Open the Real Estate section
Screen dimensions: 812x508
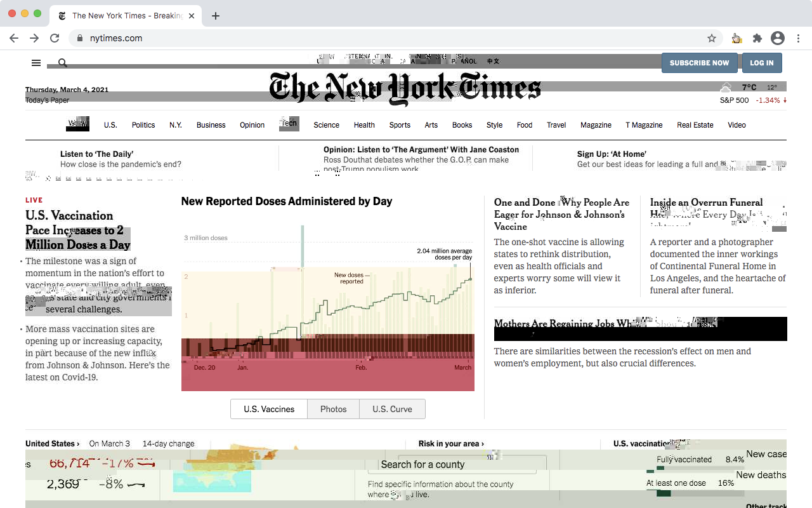coord(695,125)
